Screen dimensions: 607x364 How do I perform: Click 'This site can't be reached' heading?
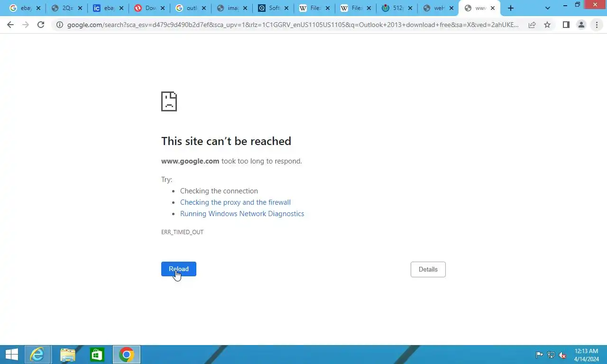pos(226,141)
